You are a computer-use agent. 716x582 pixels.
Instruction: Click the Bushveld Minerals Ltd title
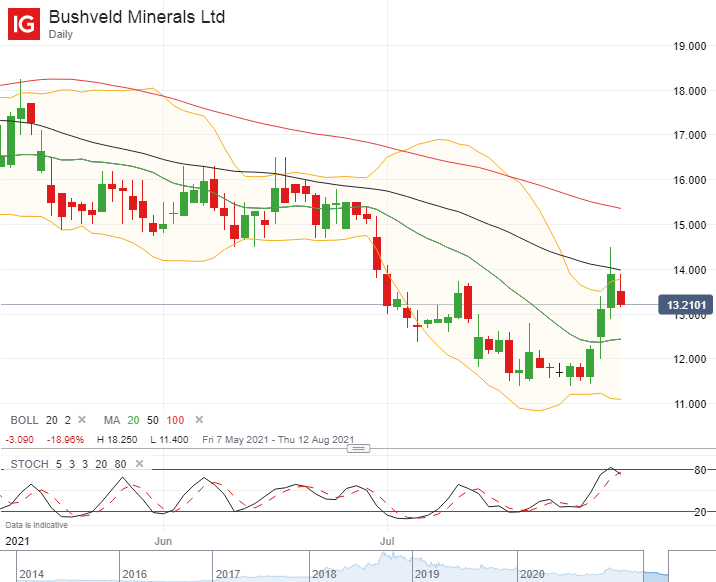(137, 17)
